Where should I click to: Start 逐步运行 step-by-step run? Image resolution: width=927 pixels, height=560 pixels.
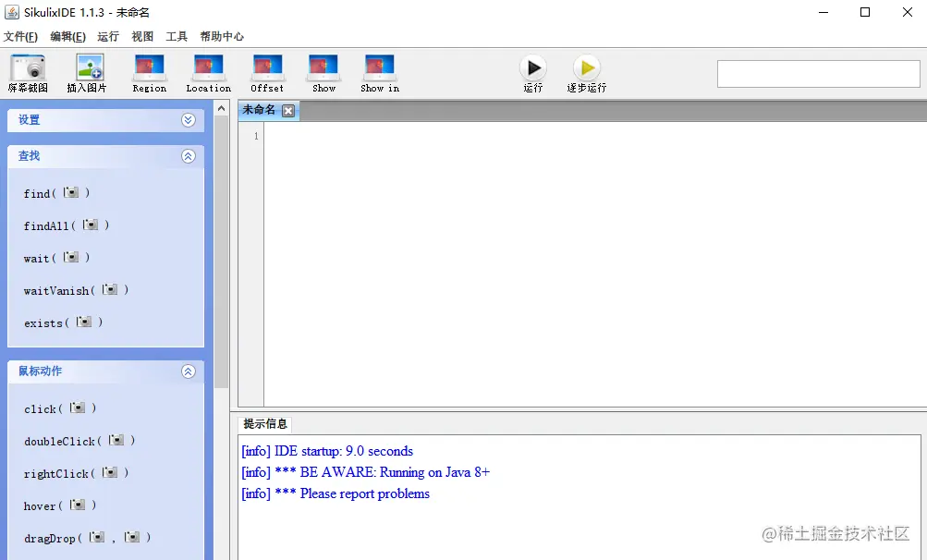[x=587, y=68]
